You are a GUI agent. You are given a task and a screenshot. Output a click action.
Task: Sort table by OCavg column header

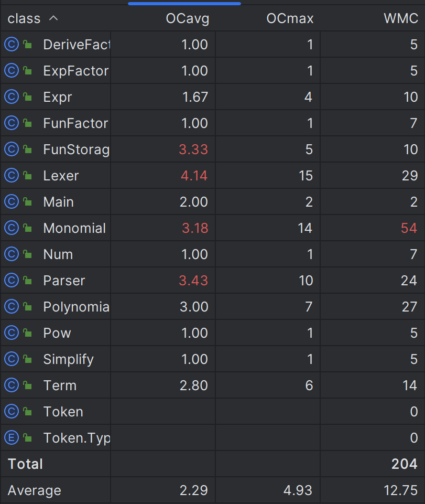[x=187, y=18]
